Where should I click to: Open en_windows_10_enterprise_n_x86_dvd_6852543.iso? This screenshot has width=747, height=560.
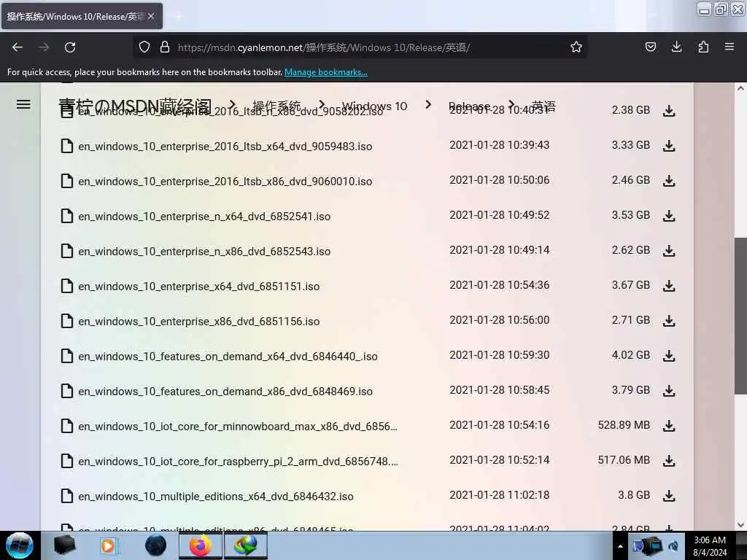pyautogui.click(x=204, y=252)
